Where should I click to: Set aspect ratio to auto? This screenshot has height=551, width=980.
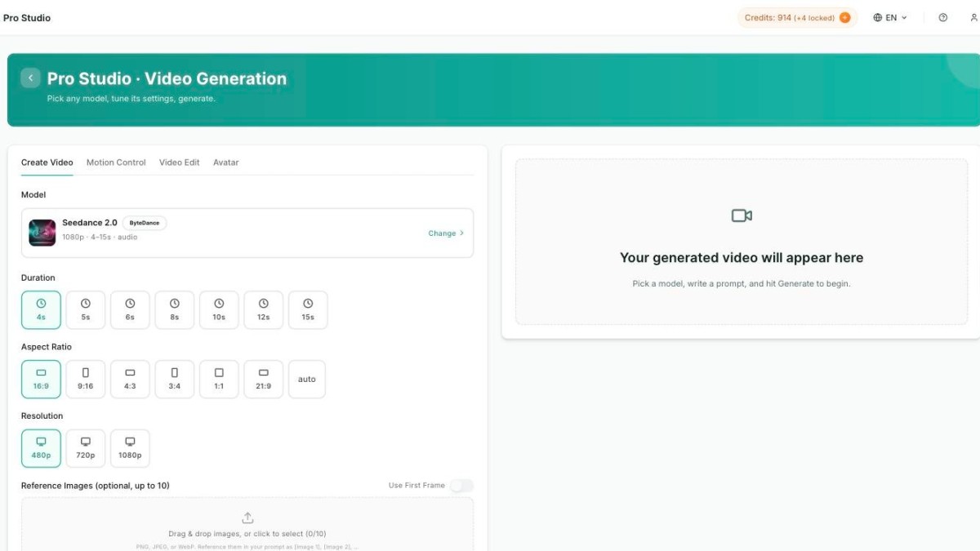[307, 380]
